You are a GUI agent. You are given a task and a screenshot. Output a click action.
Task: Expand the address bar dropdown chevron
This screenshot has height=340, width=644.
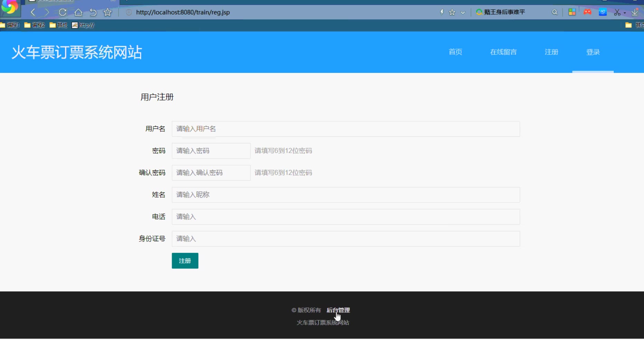(463, 12)
